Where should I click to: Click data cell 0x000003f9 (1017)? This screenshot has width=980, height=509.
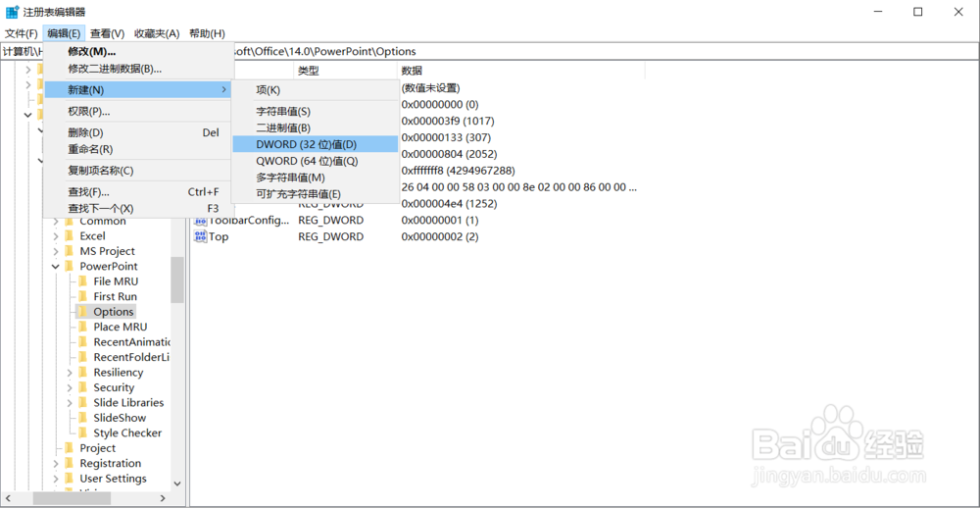point(448,121)
